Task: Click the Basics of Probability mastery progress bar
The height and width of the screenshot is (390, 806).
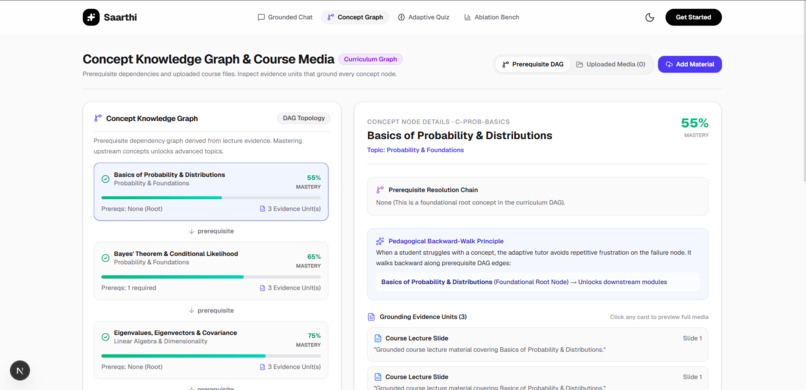Action: point(211,197)
